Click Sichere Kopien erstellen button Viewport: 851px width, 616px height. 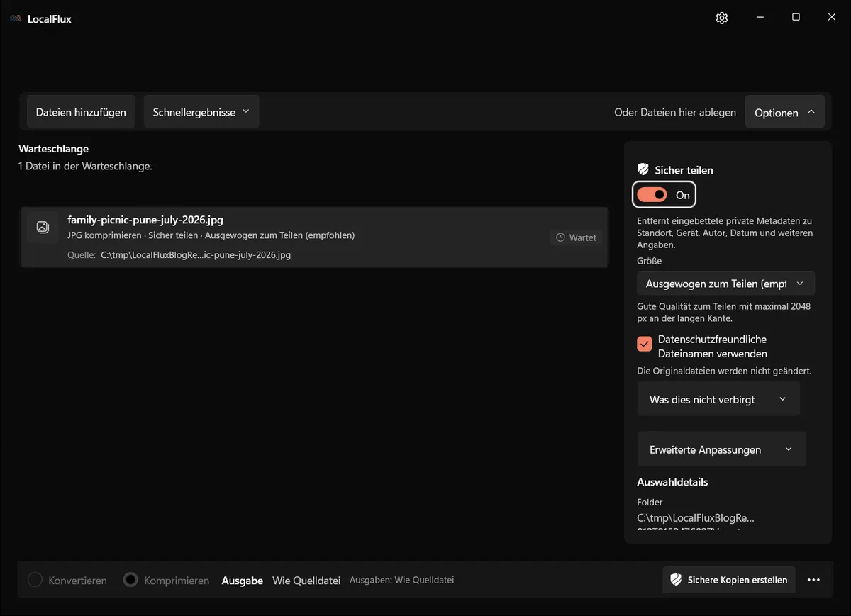pyautogui.click(x=729, y=580)
